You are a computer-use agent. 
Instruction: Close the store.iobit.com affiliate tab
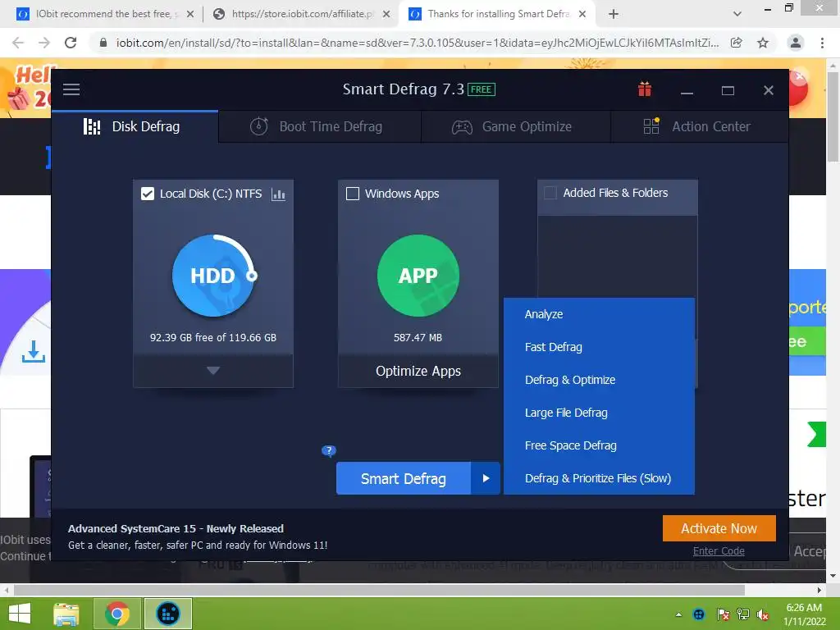coord(386,14)
